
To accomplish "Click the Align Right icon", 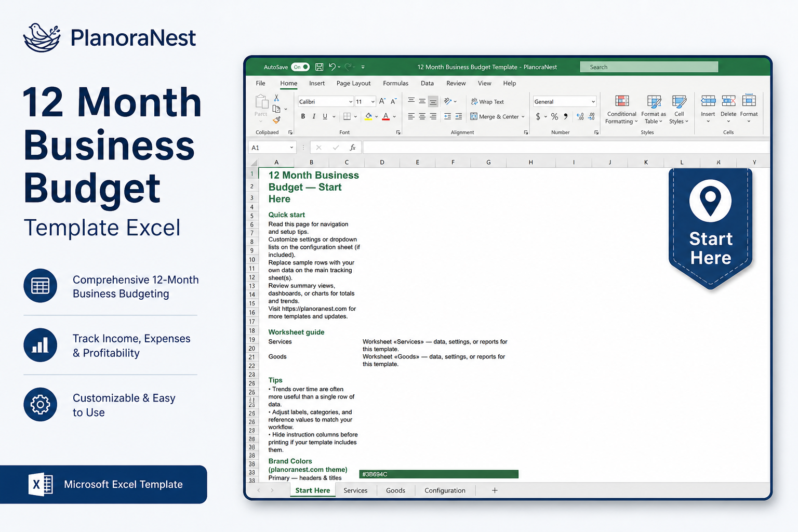I will pos(433,116).
